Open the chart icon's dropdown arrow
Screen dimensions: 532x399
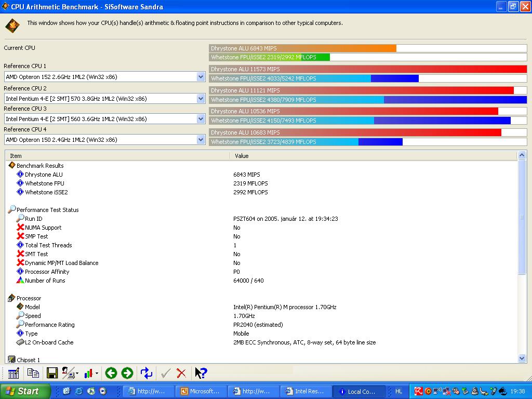pos(97,374)
